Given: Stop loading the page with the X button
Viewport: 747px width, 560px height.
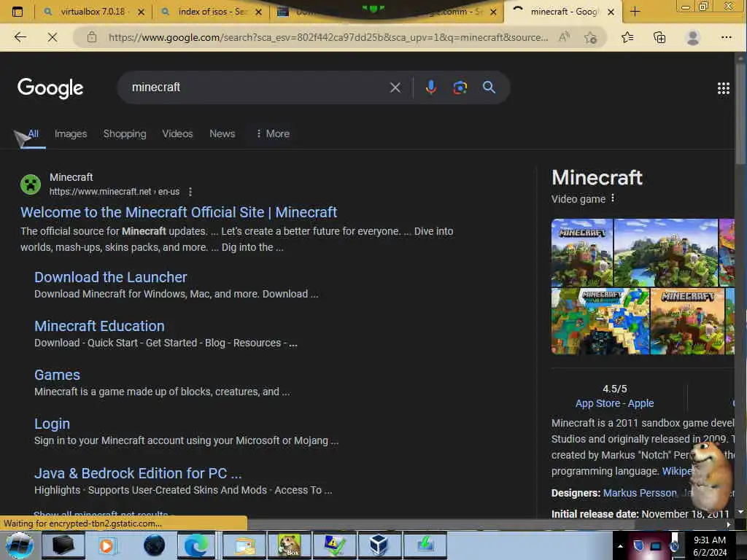Looking at the screenshot, I should (x=53, y=37).
